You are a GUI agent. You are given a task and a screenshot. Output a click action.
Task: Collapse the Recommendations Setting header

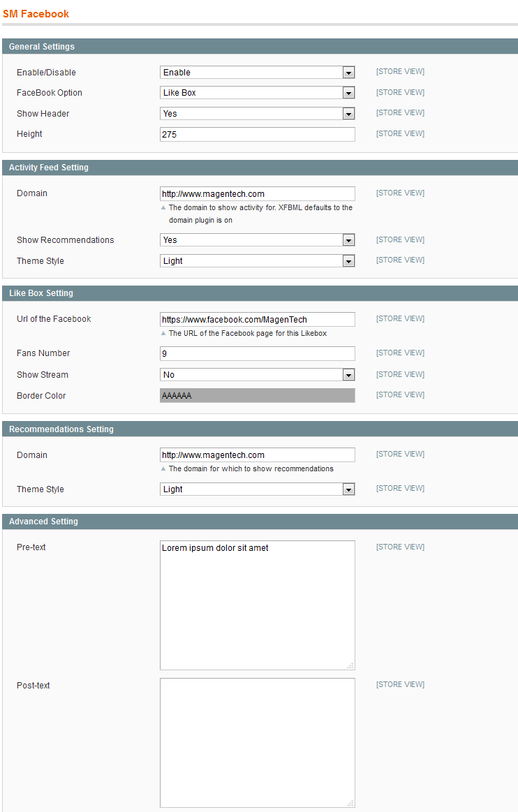click(260, 429)
